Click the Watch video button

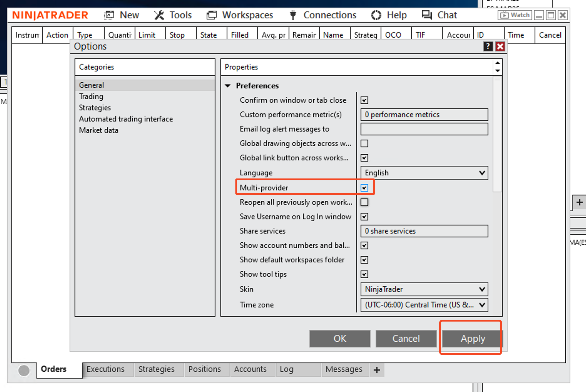[515, 15]
